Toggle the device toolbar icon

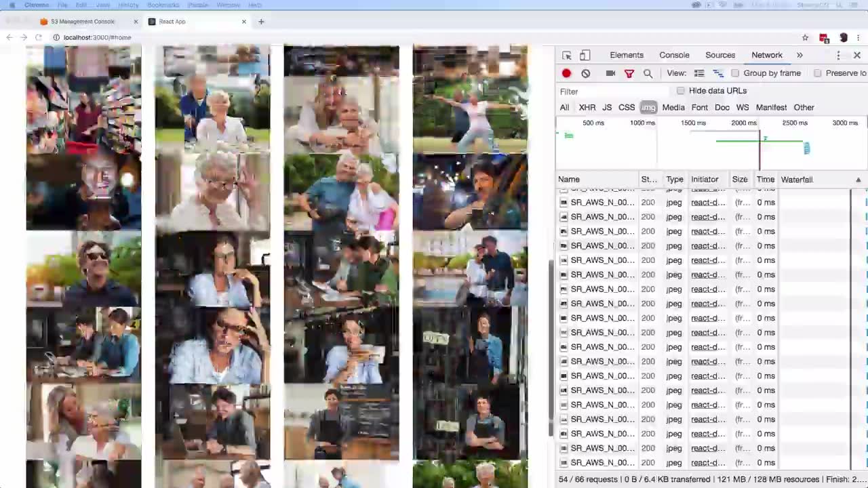tap(585, 55)
